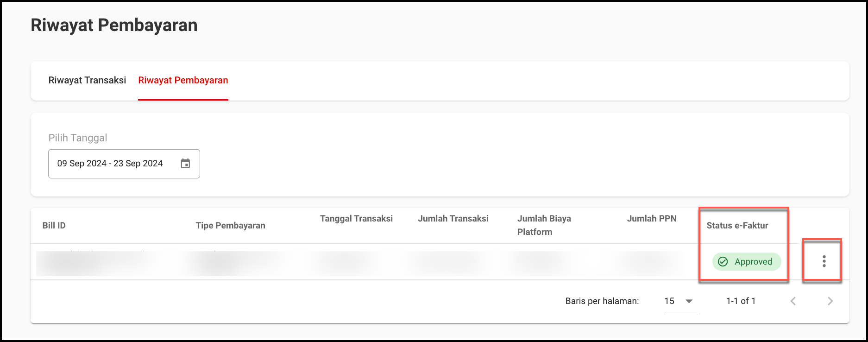Click the Riwayat Pembayaran page heading
This screenshot has height=342, width=868.
click(114, 25)
